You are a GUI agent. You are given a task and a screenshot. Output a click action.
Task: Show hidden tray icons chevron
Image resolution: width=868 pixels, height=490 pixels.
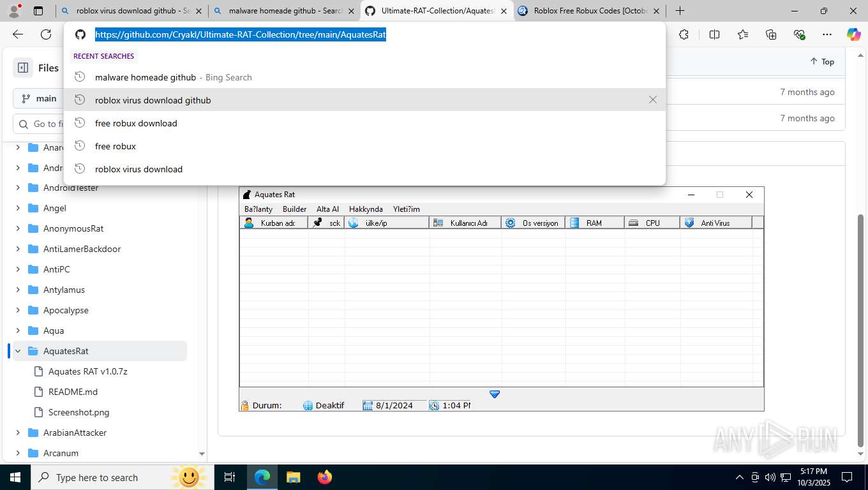740,477
